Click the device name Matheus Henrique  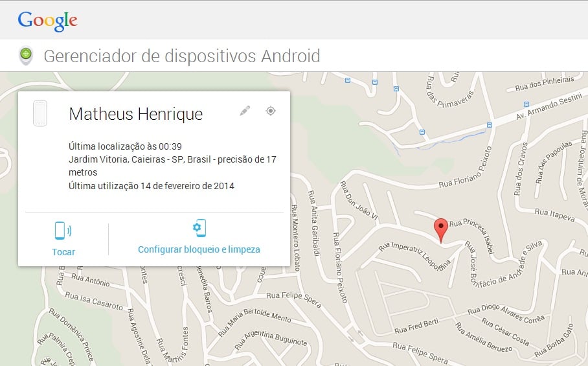point(136,113)
